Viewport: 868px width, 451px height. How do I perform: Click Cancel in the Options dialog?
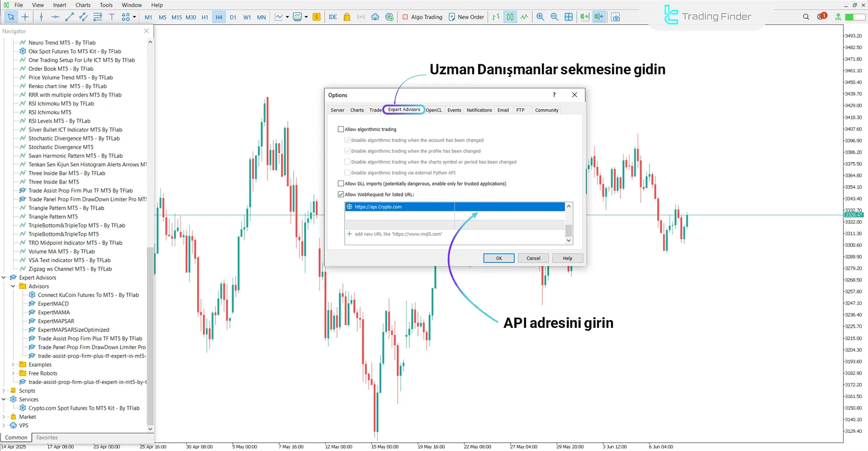[x=533, y=258]
